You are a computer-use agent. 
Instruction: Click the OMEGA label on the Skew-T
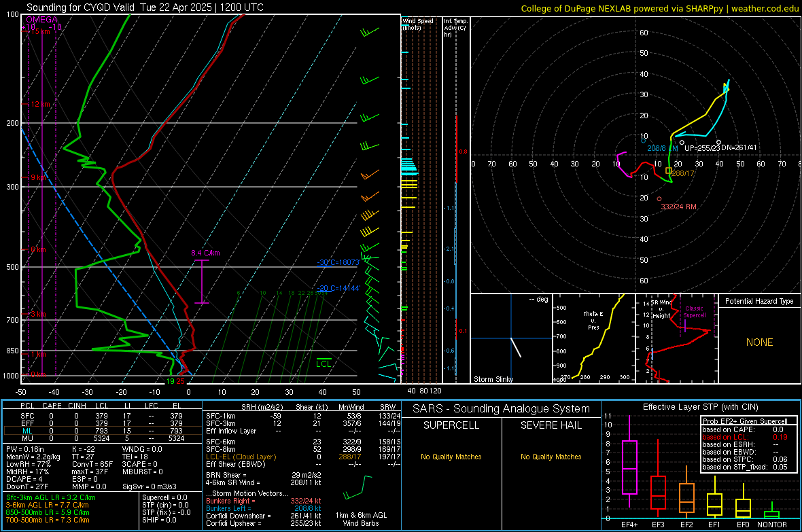(41, 20)
